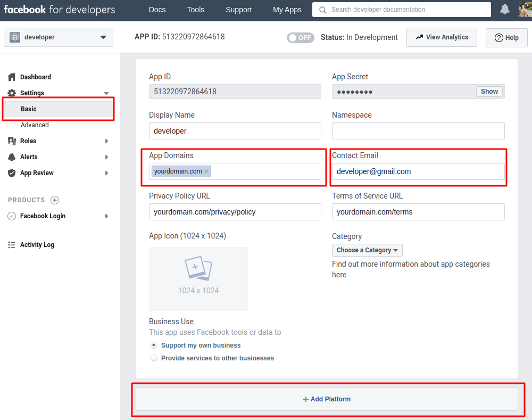Open the Docs menu item
The height and width of the screenshot is (420, 532).
tap(157, 10)
